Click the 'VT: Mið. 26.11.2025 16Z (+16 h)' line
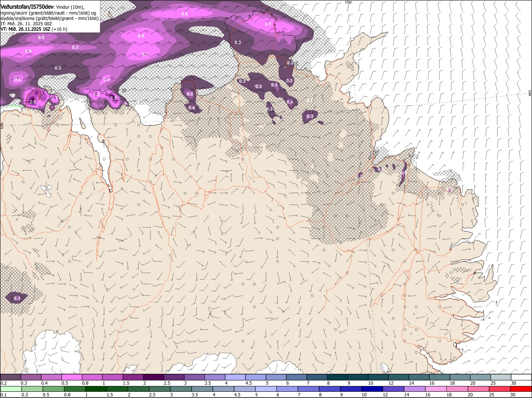This screenshot has width=532, height=398. [x=34, y=29]
